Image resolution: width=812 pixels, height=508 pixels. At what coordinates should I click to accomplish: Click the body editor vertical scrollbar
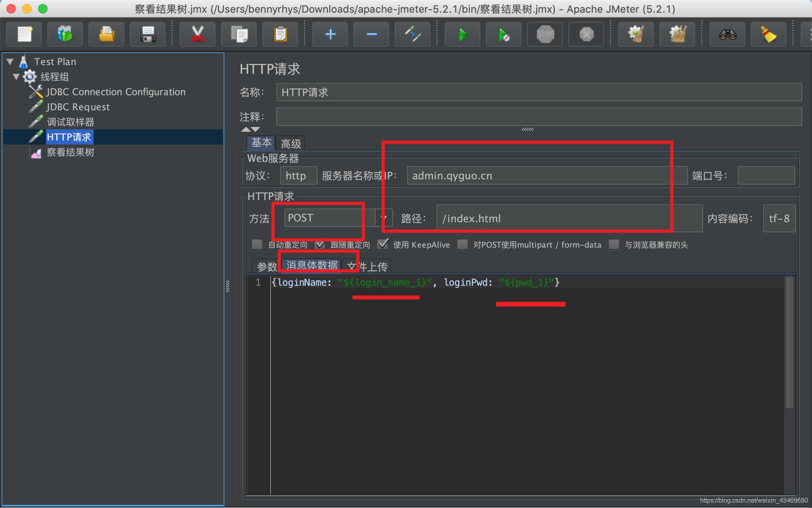pyautogui.click(x=789, y=342)
